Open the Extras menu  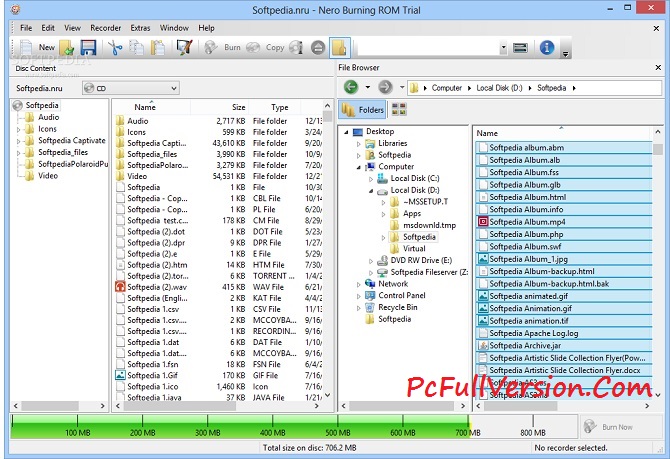point(140,28)
